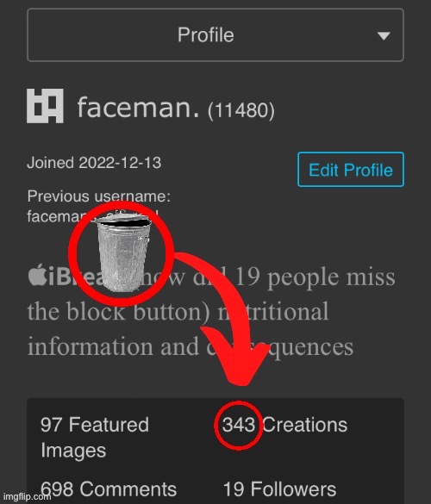Click the Edit Profile button
Image resolution: width=431 pixels, height=504 pixels.
[x=351, y=170]
